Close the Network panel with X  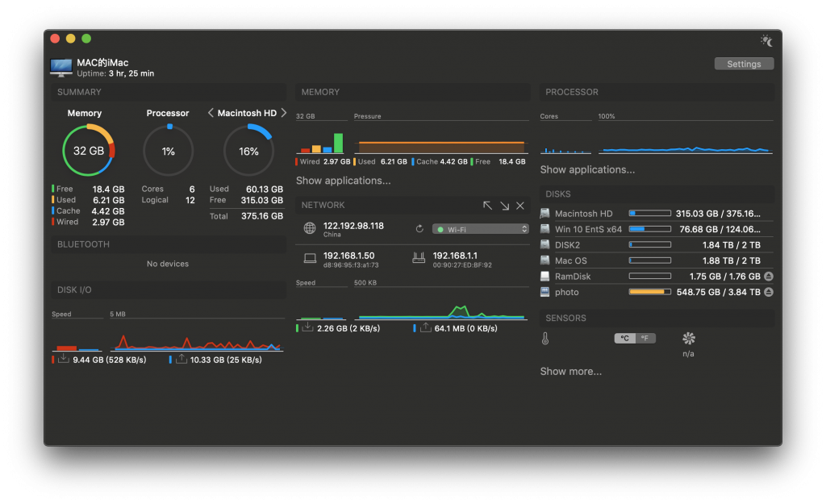tap(520, 206)
